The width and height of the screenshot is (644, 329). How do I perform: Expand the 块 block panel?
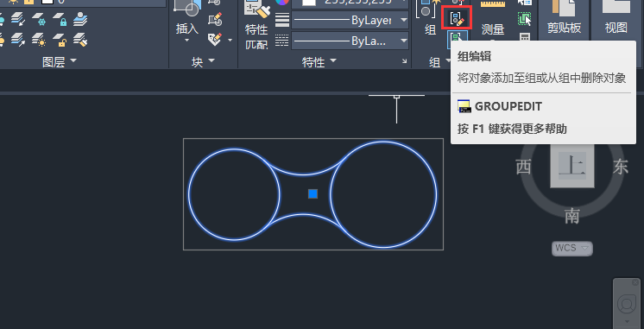pyautogui.click(x=203, y=62)
